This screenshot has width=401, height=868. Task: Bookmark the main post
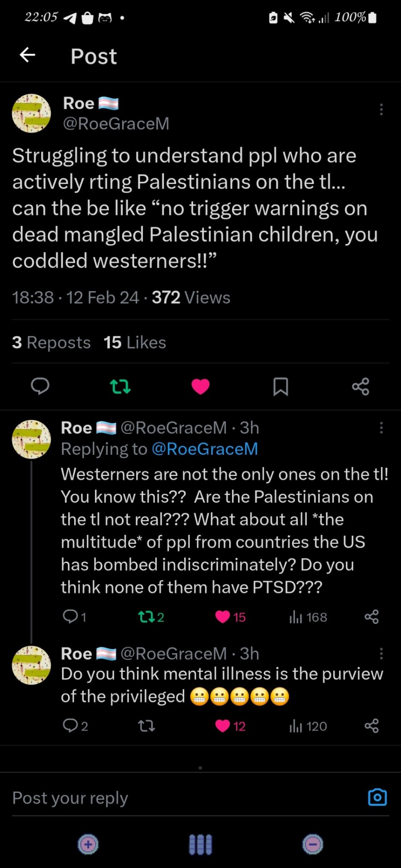[281, 387]
